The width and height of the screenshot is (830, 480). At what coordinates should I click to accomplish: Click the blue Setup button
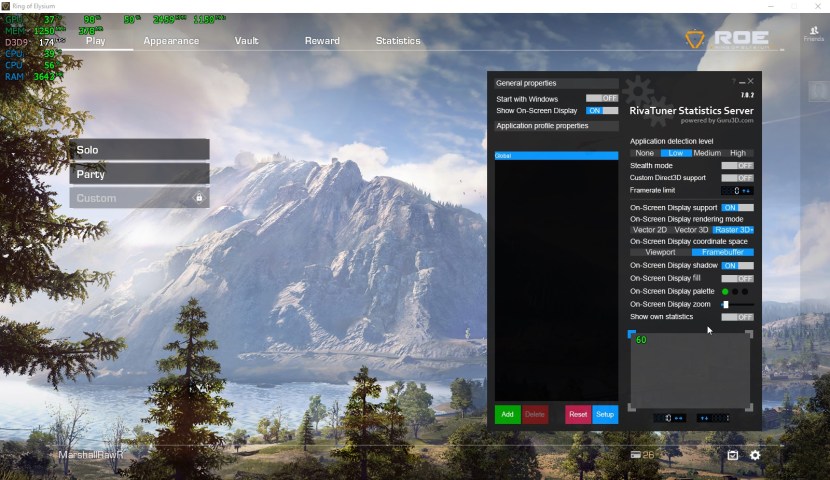(x=604, y=414)
